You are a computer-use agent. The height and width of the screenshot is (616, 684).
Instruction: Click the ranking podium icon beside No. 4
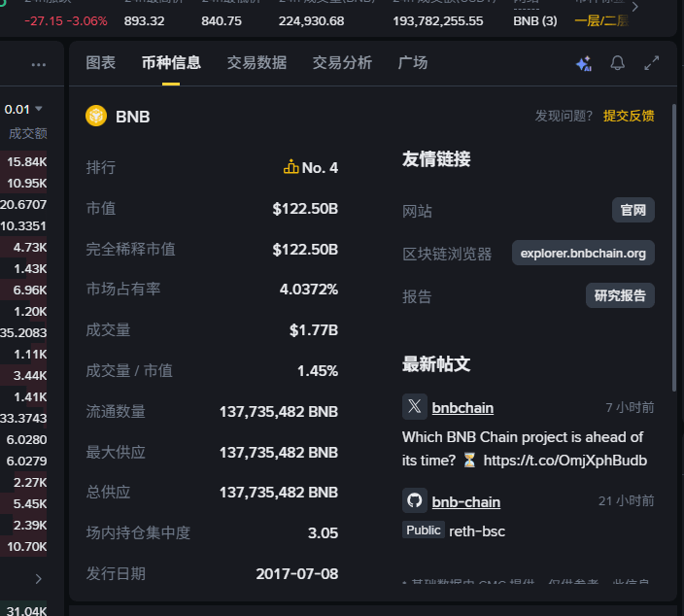click(x=291, y=167)
